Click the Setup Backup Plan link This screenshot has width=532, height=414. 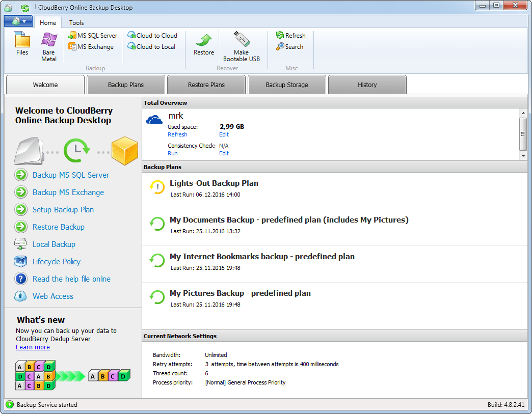point(63,209)
